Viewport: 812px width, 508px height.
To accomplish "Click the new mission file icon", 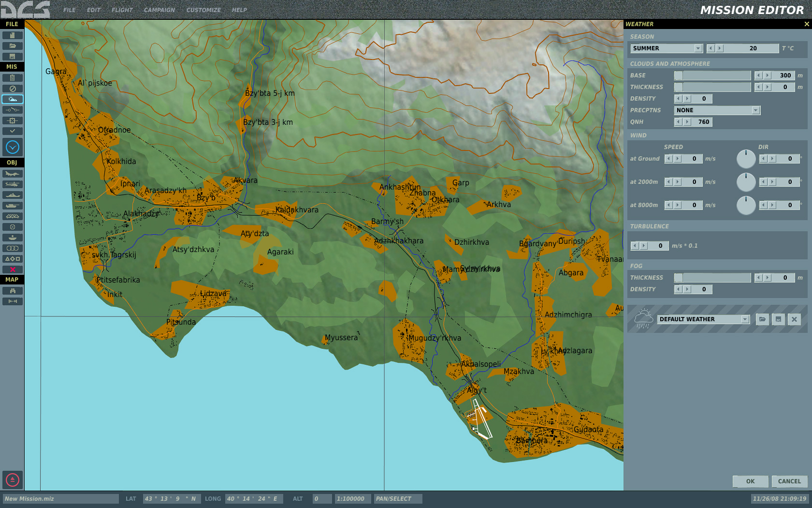I will (13, 35).
